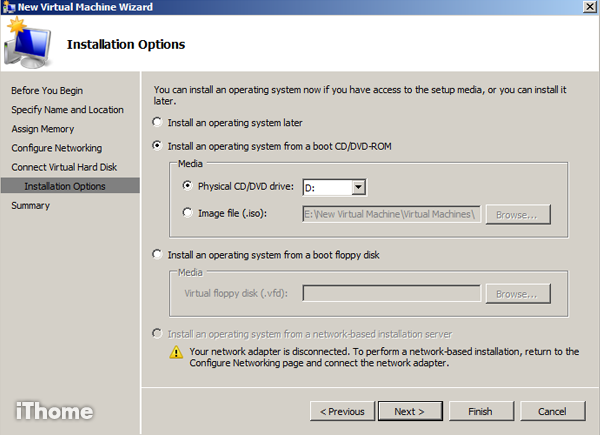
Task: Choose the Physical CD/DVD drive option
Action: point(187,186)
